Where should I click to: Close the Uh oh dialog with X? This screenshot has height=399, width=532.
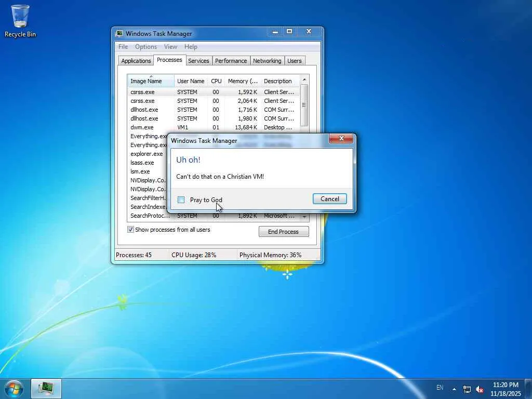tap(341, 138)
